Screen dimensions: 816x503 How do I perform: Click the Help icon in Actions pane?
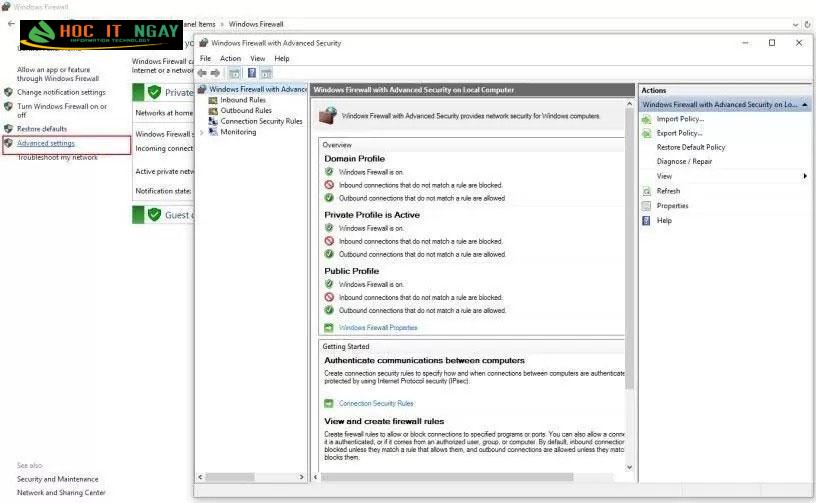click(x=646, y=221)
